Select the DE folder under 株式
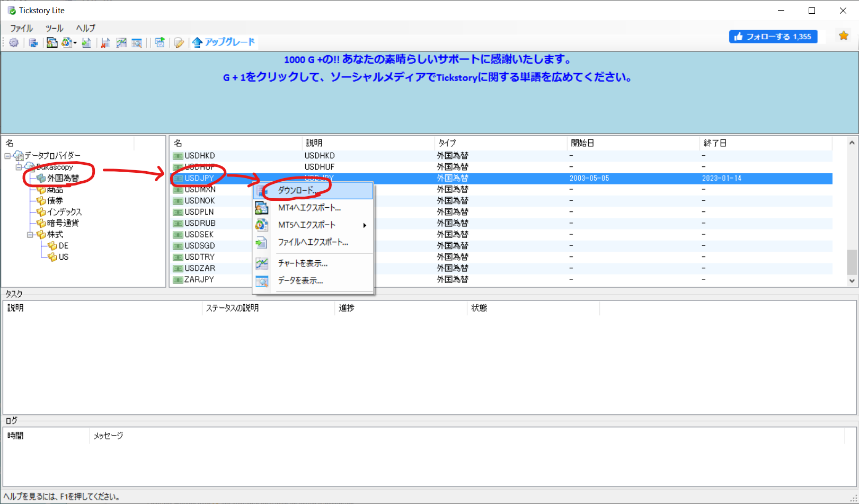 64,246
